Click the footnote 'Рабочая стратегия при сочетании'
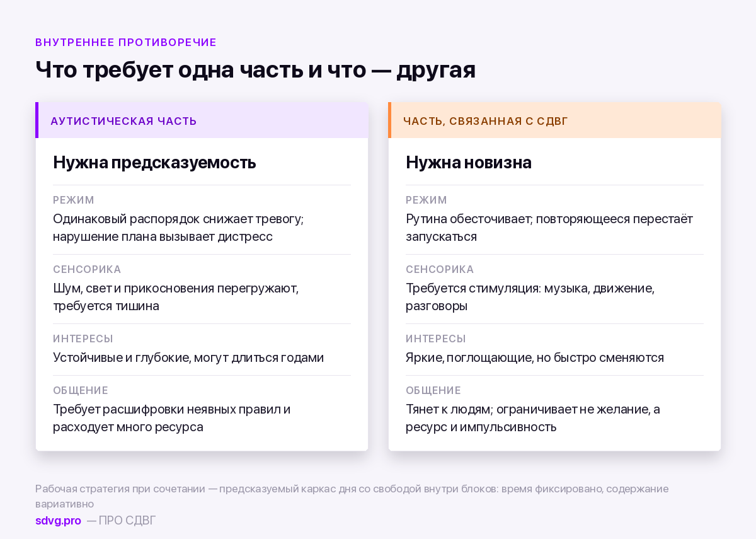Image resolution: width=756 pixels, height=539 pixels. click(x=120, y=489)
